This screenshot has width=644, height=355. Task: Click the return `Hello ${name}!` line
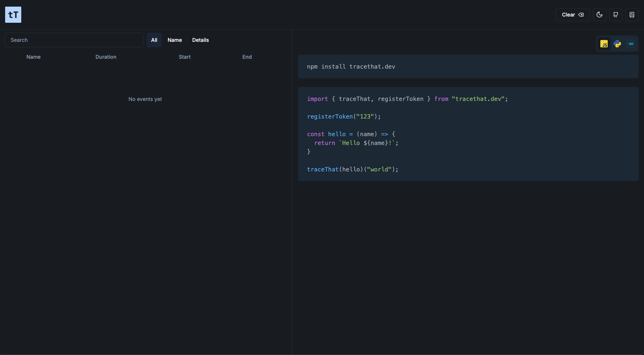356,143
